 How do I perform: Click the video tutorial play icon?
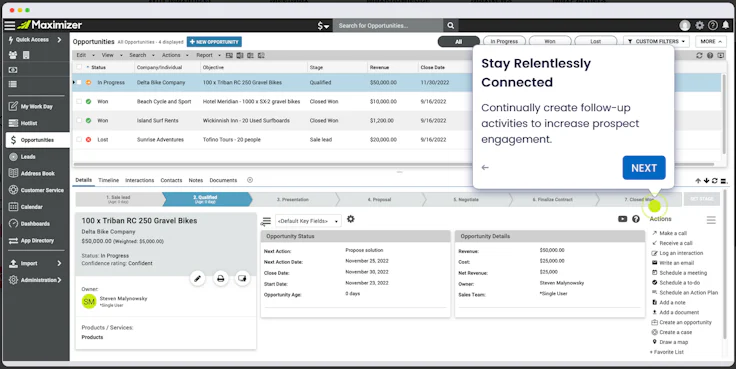[622, 219]
